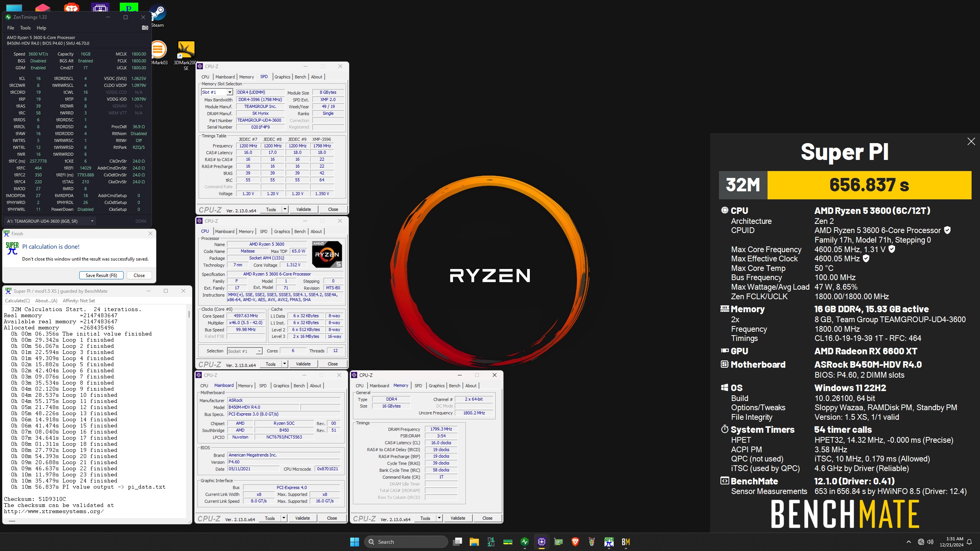Image resolution: width=980 pixels, height=551 pixels.
Task: Select Graphics tab in CPU-Z Mainboard window
Action: [x=281, y=386]
